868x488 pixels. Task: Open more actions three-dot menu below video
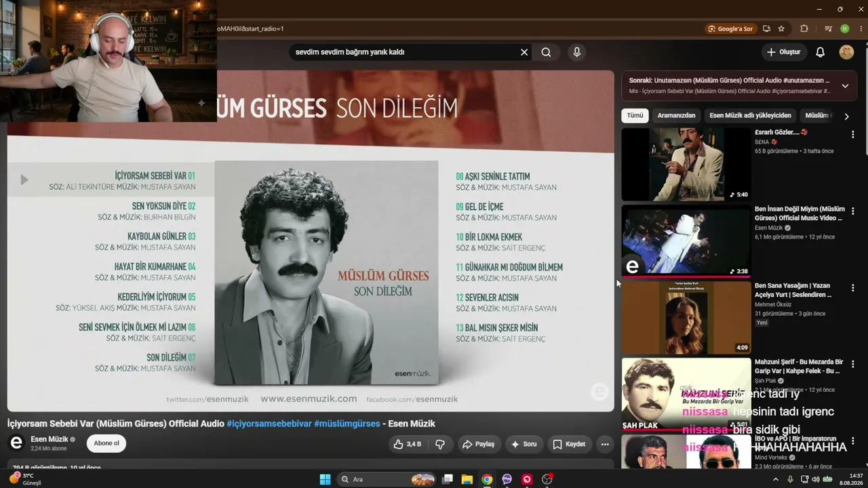pyautogui.click(x=605, y=444)
